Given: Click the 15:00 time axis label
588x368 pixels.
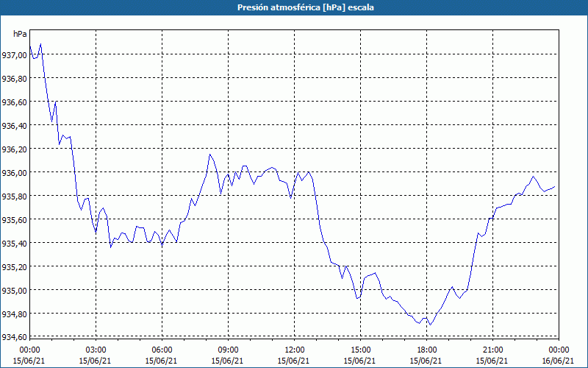Looking at the screenshot, I should point(360,350).
